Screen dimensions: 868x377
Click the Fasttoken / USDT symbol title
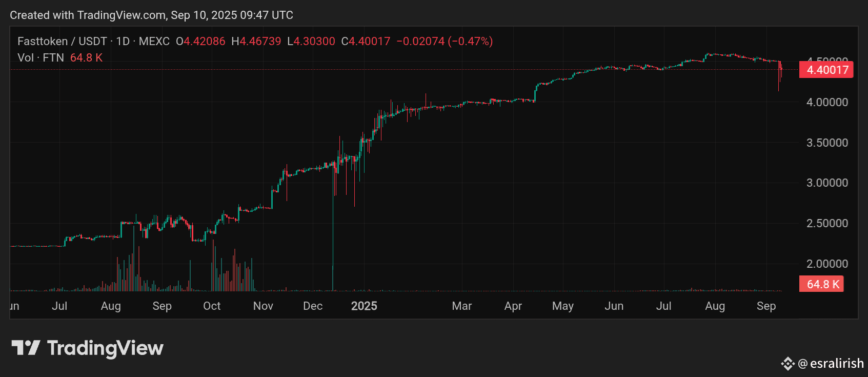[x=62, y=41]
